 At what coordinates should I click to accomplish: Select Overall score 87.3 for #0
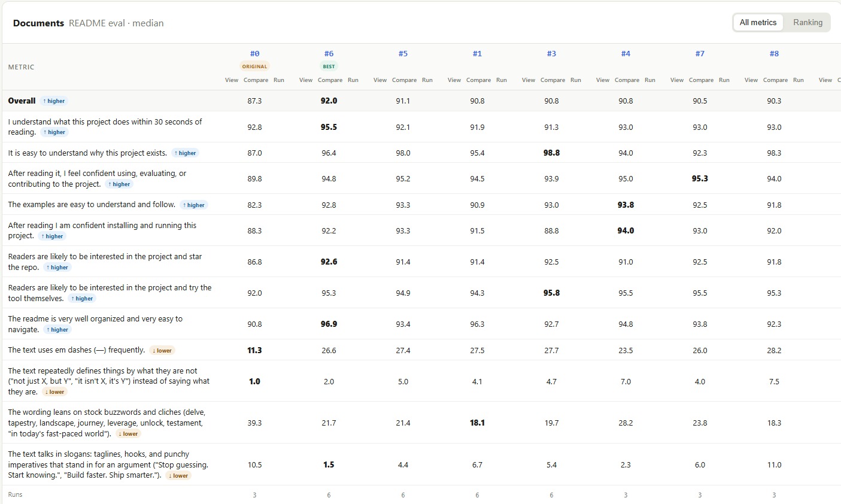pyautogui.click(x=254, y=101)
